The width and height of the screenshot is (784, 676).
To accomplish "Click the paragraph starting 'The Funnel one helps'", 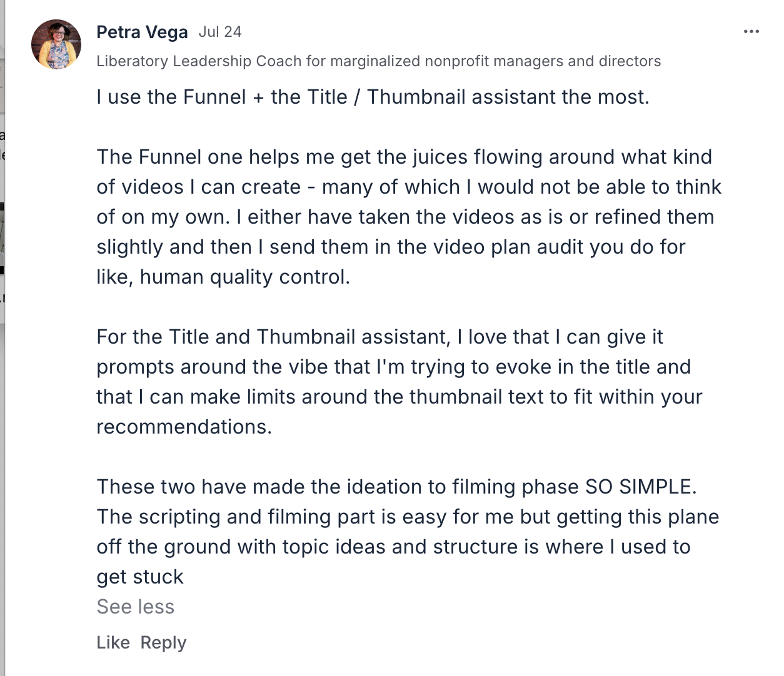I will pos(409,217).
